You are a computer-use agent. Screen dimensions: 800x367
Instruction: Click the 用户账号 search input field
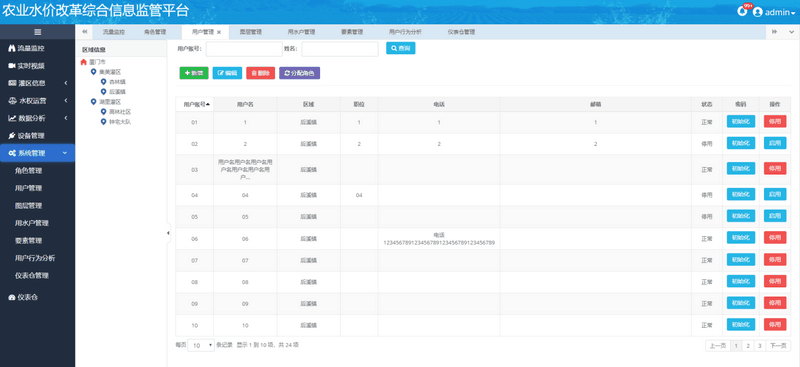[244, 49]
